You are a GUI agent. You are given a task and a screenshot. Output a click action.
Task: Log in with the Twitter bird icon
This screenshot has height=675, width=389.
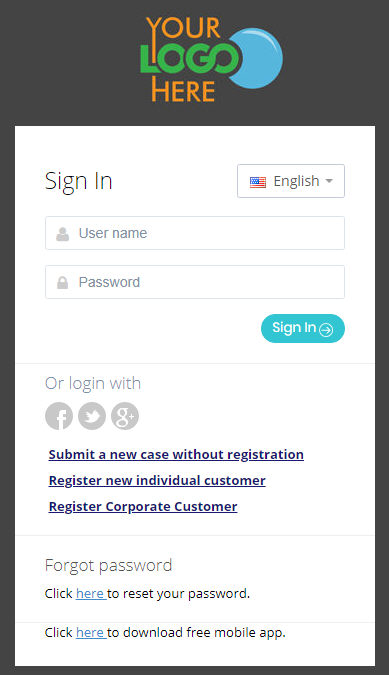click(x=92, y=416)
